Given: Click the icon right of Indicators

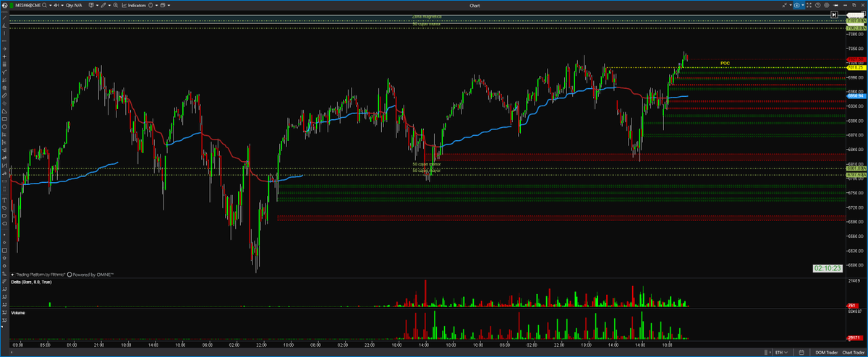Looking at the screenshot, I should 150,5.
